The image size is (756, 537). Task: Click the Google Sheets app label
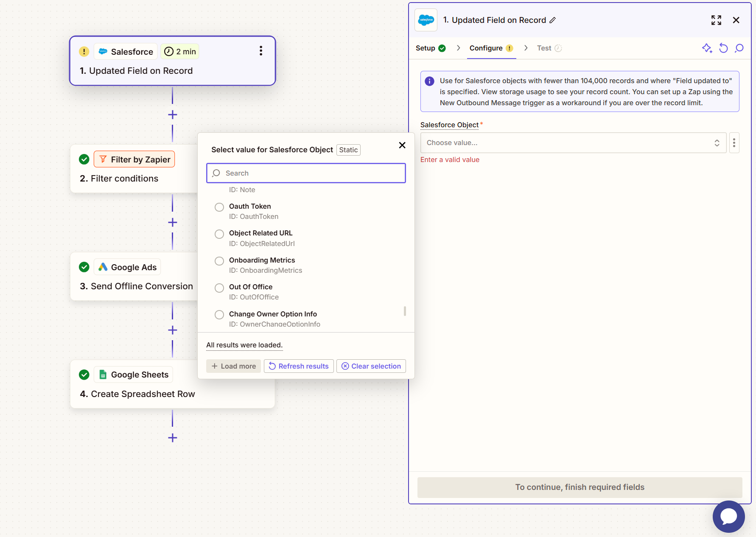(x=133, y=375)
